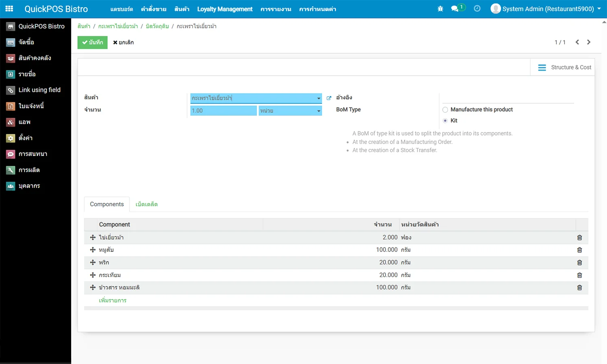Delete the ไข่เยี่ยวม้า component row
This screenshot has width=607, height=364.
579,238
